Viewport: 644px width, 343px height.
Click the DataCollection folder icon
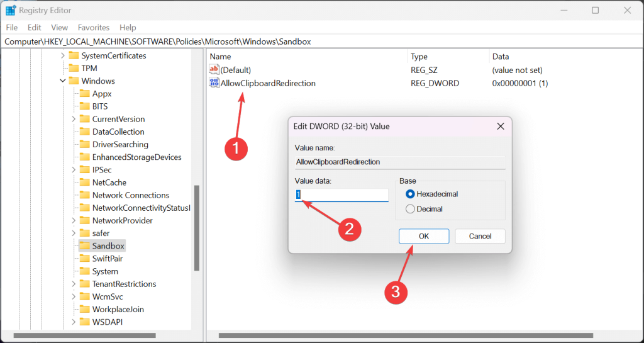(85, 132)
